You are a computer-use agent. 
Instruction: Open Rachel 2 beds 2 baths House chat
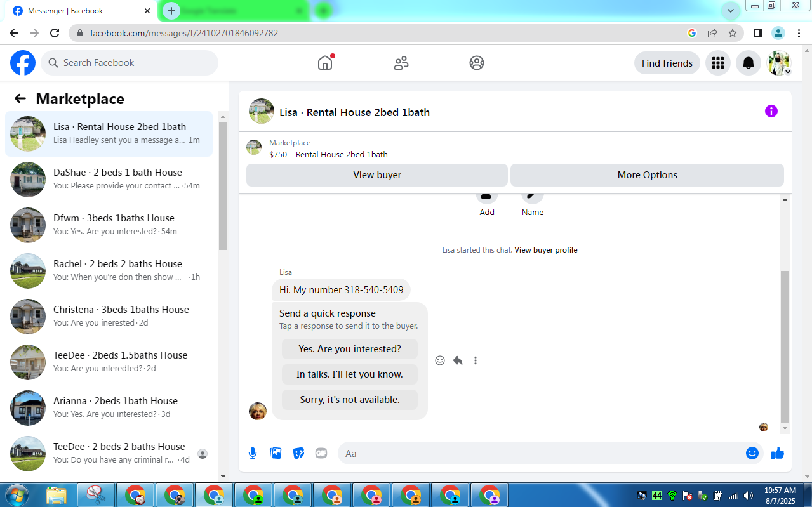click(x=109, y=271)
